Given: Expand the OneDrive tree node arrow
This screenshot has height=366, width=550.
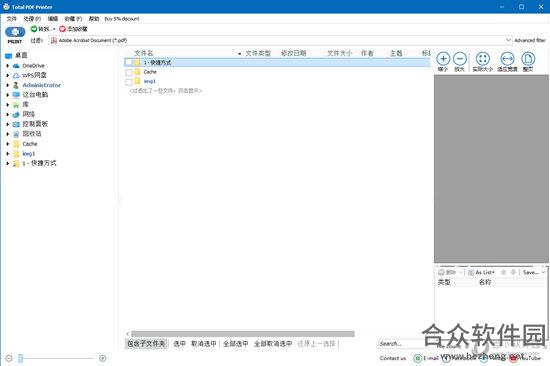Looking at the screenshot, I should (7, 66).
